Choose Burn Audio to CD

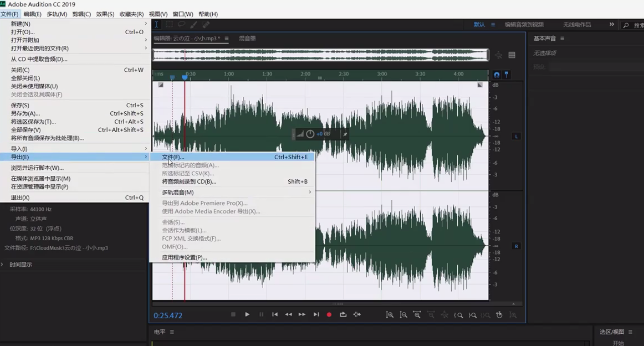coord(232,181)
